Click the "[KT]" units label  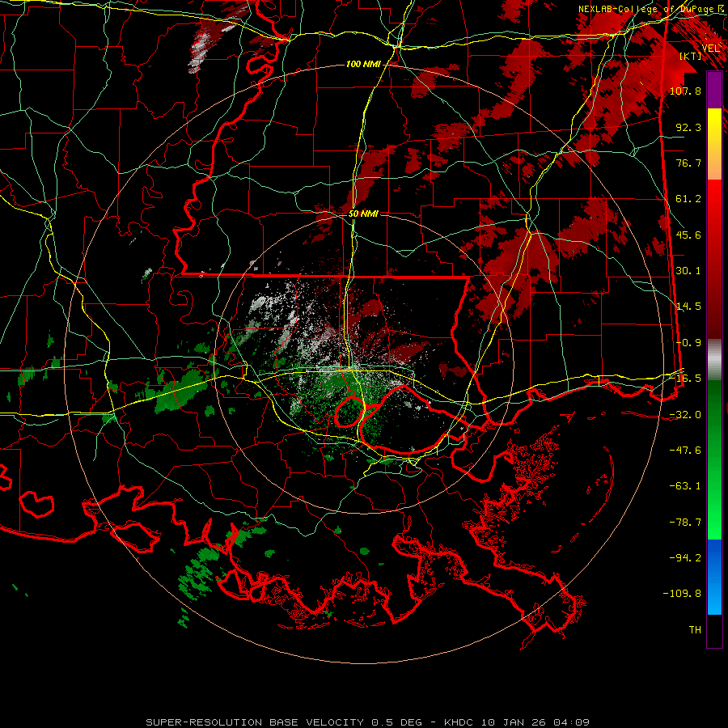click(691, 57)
